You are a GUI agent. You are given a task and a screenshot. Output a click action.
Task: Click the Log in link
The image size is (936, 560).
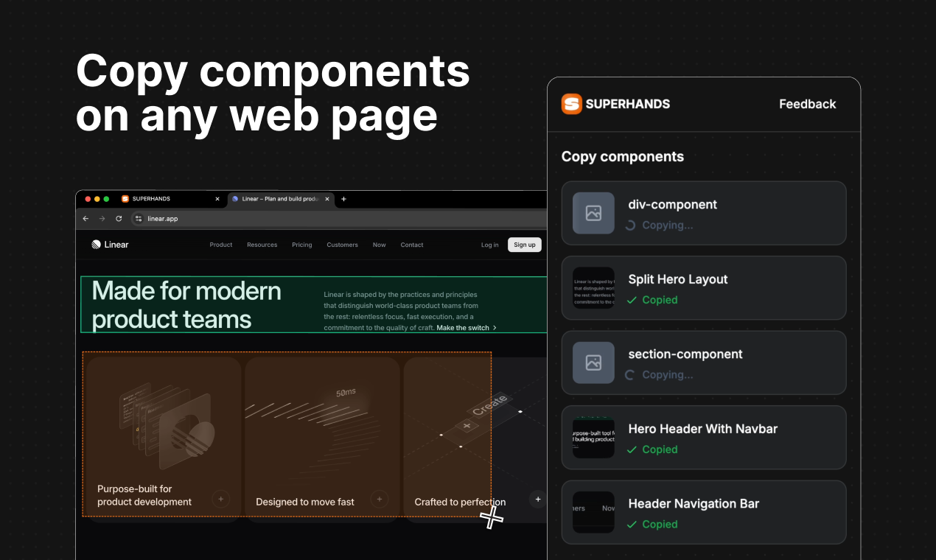(489, 245)
